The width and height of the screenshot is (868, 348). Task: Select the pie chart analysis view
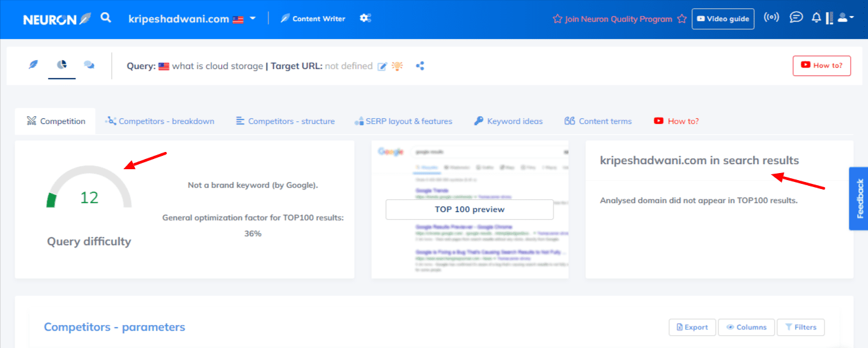pyautogui.click(x=62, y=65)
